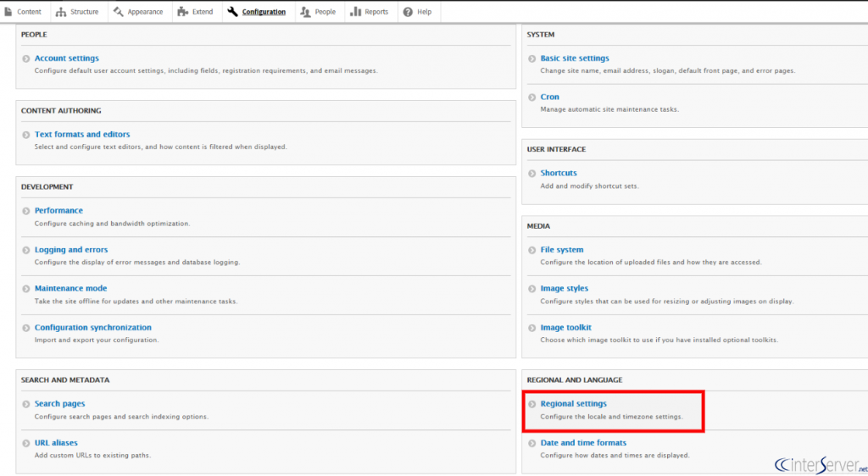This screenshot has height=476, width=868.
Task: Click the Appearance brush icon
Action: [x=119, y=12]
